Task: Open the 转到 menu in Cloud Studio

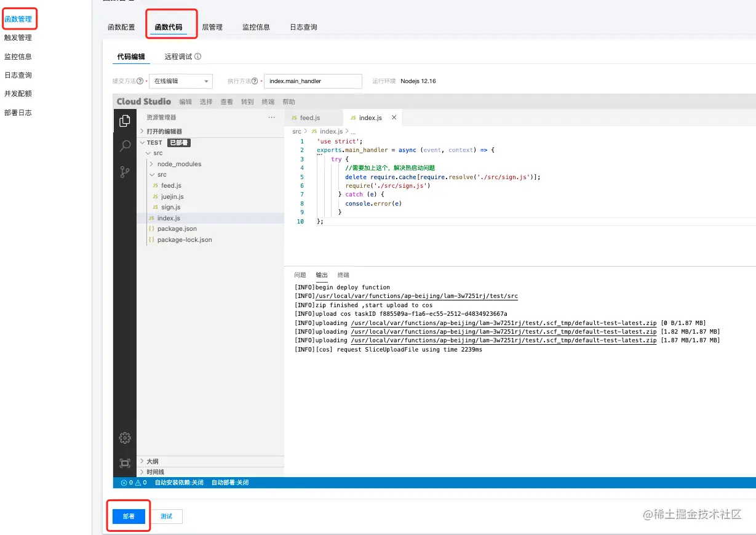Action: 247,102
